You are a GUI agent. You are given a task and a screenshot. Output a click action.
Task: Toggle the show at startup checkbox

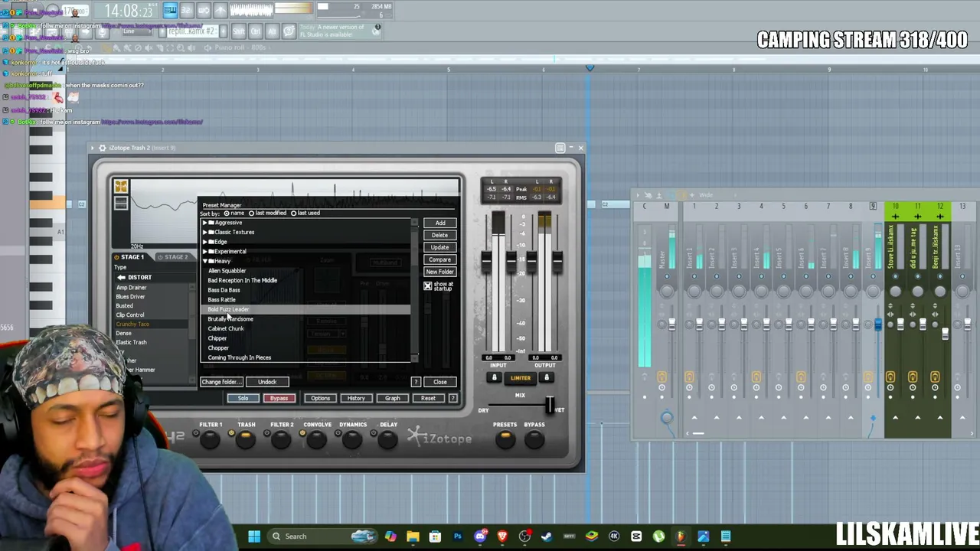point(428,286)
